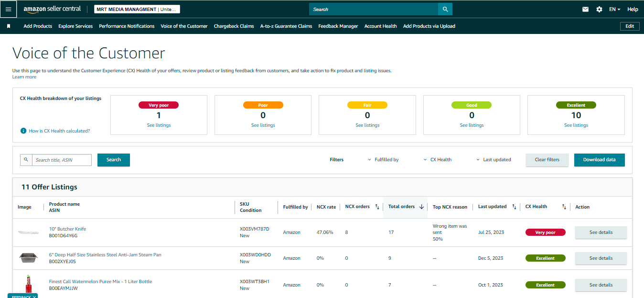The width and height of the screenshot is (644, 298).
Task: Open the hamburger navigation menu
Action: tap(8, 9)
